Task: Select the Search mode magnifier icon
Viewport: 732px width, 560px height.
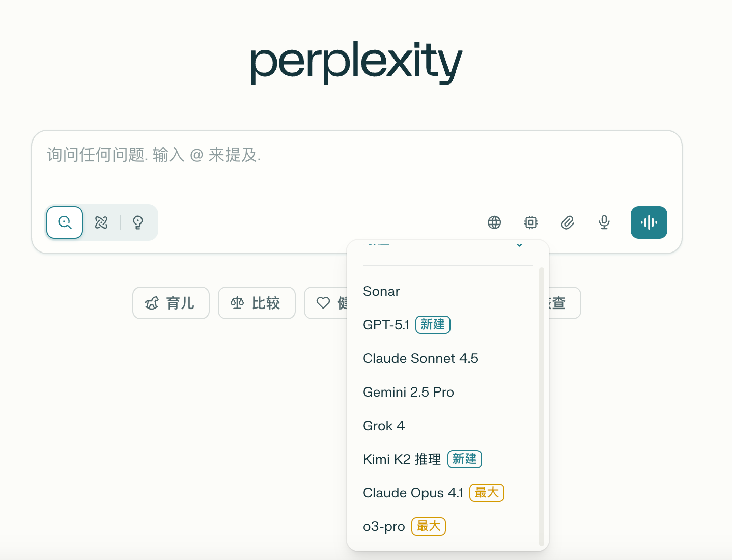Action: pos(65,222)
